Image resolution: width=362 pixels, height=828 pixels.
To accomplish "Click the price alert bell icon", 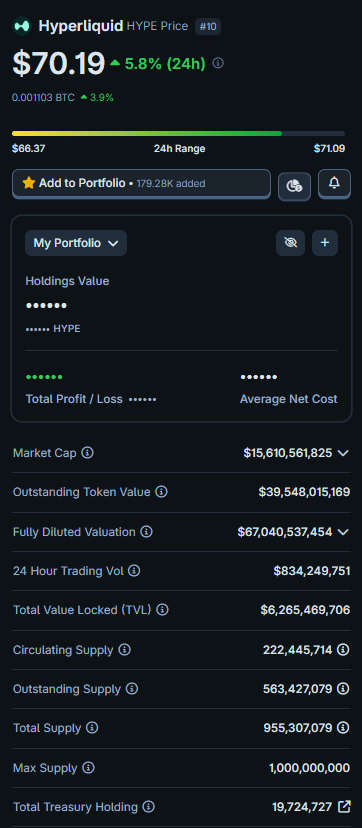I will coord(335,183).
